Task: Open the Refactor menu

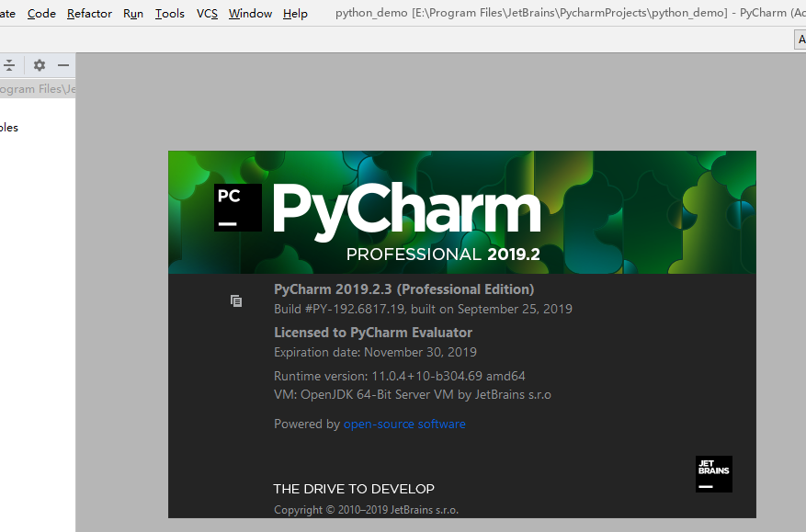Action: [89, 14]
